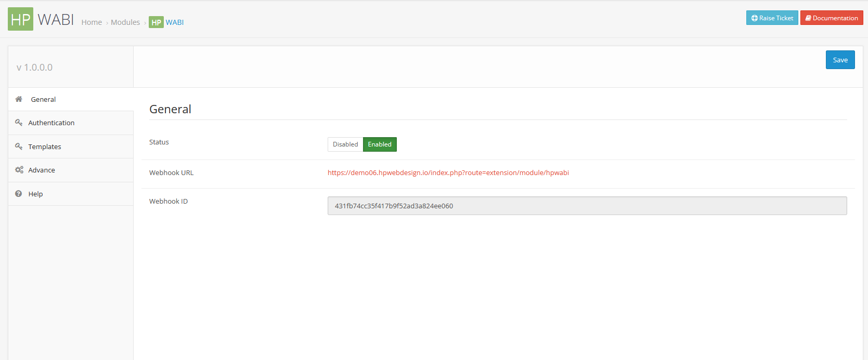Open the Authentication tab

(x=71, y=123)
